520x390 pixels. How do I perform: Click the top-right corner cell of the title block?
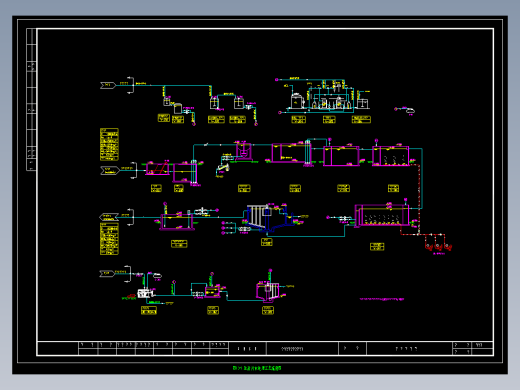[482, 345]
